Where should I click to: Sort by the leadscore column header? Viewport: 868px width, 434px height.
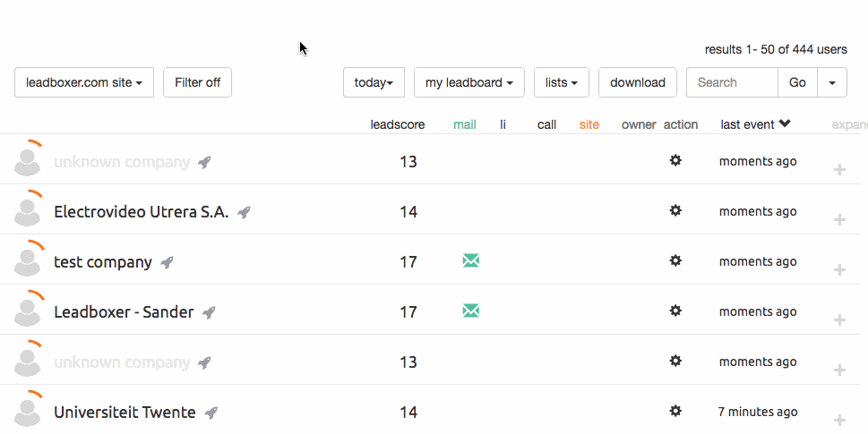point(397,124)
